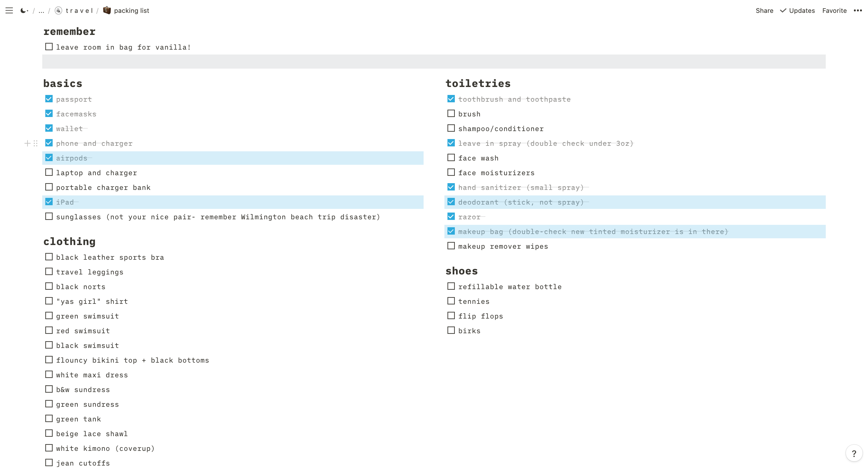Click the plus icon to add block
868x468 pixels.
[x=27, y=143]
